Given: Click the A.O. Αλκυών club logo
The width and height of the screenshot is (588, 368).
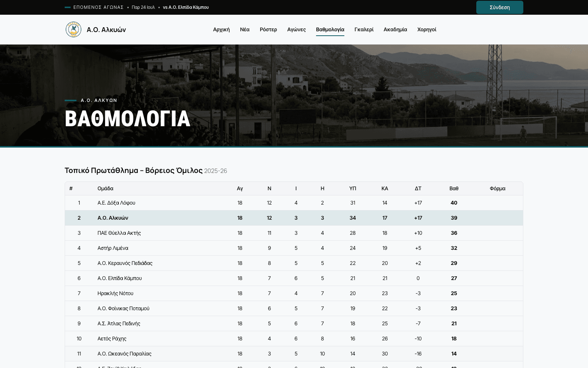Looking at the screenshot, I should (73, 29).
